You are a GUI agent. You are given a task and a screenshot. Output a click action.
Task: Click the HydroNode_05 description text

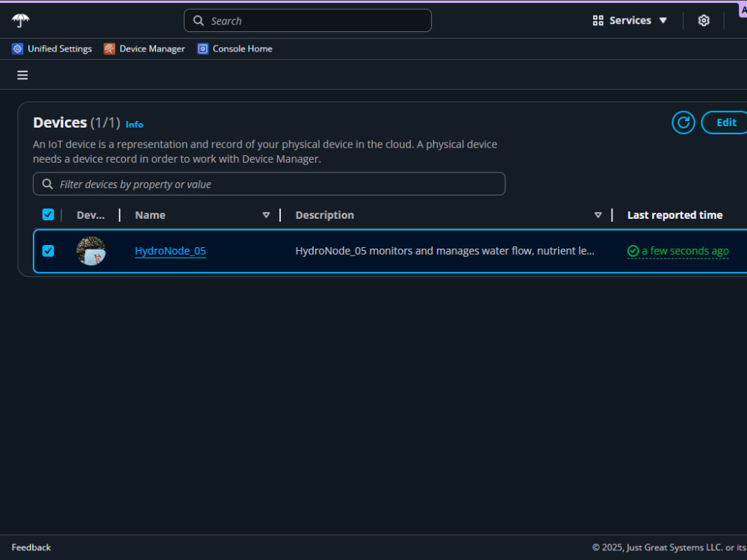point(444,251)
